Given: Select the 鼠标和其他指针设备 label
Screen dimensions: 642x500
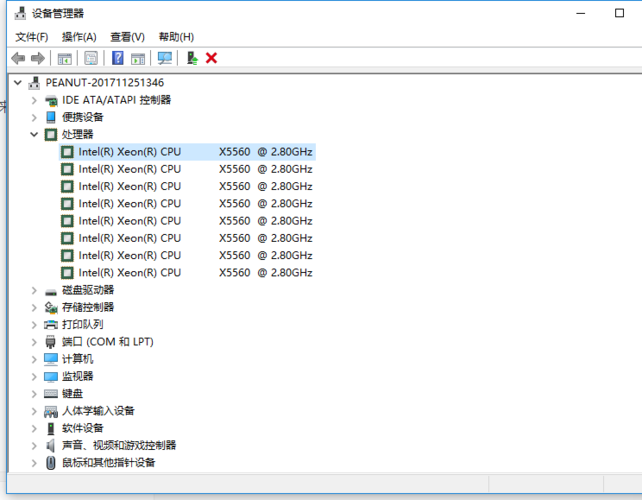Looking at the screenshot, I should point(109,463).
